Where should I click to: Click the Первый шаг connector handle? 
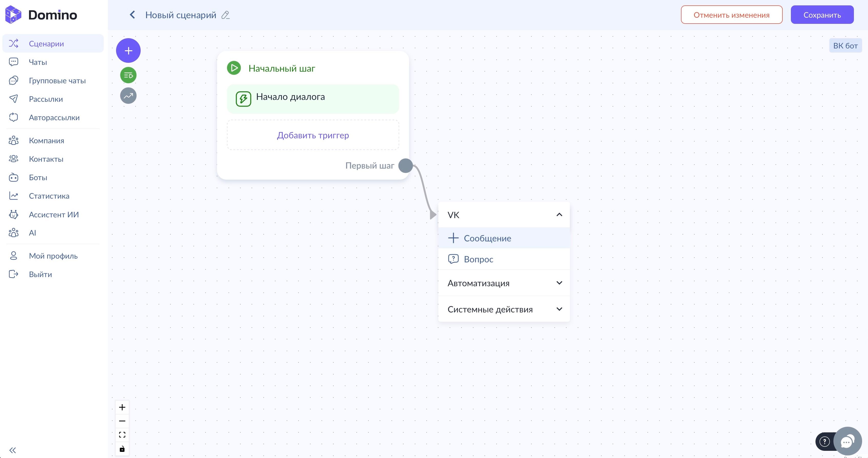[405, 166]
